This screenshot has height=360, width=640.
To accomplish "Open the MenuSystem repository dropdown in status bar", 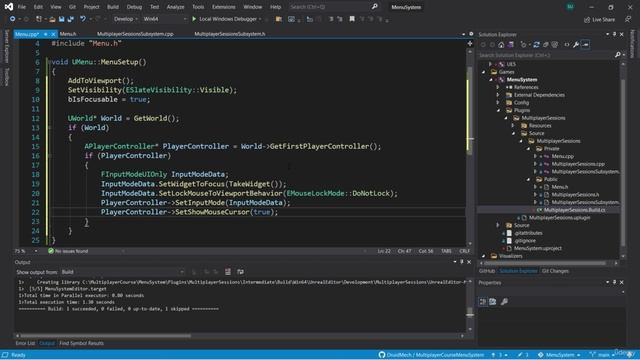I will coord(559,355).
